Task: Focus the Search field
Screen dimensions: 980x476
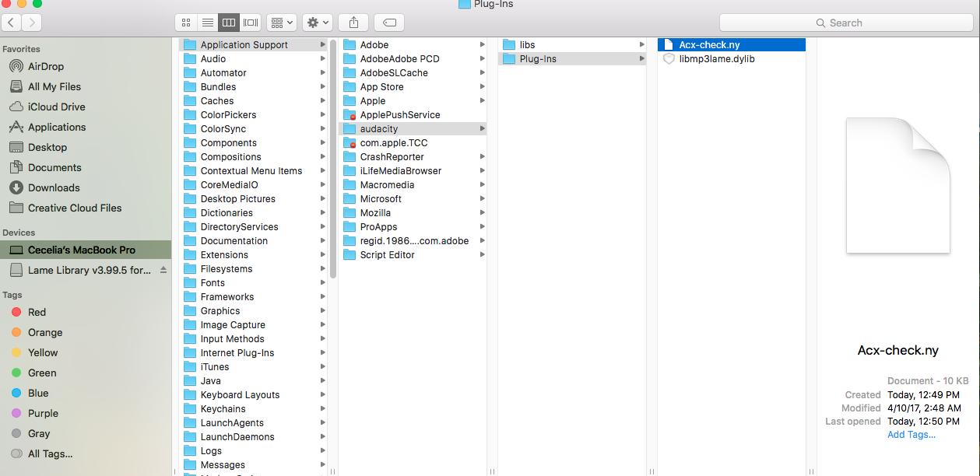Action: [845, 23]
